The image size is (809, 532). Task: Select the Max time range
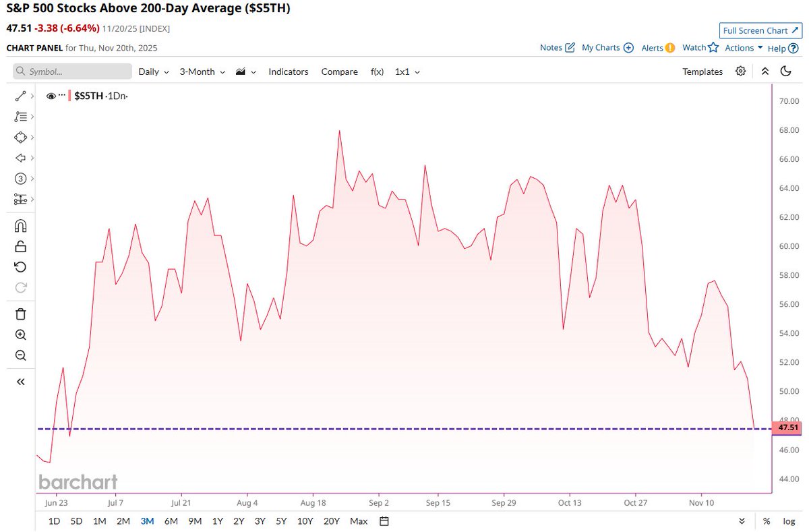pos(359,521)
